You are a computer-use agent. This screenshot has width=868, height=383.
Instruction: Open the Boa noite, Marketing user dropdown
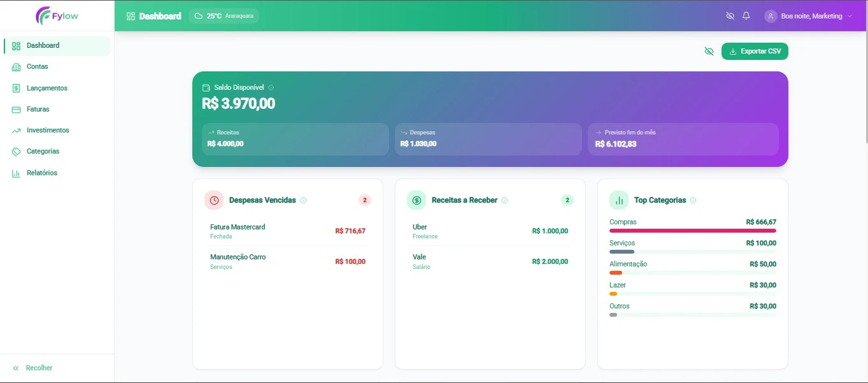(x=808, y=16)
